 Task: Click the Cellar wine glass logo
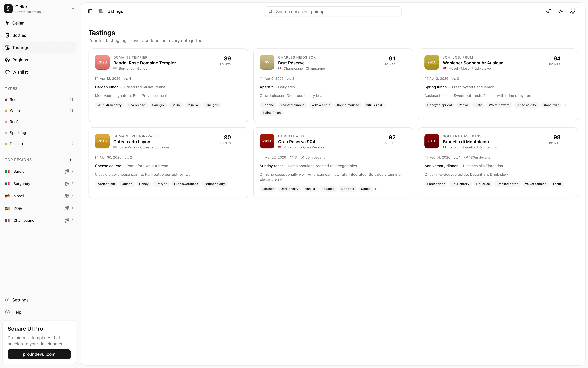[x=8, y=9]
